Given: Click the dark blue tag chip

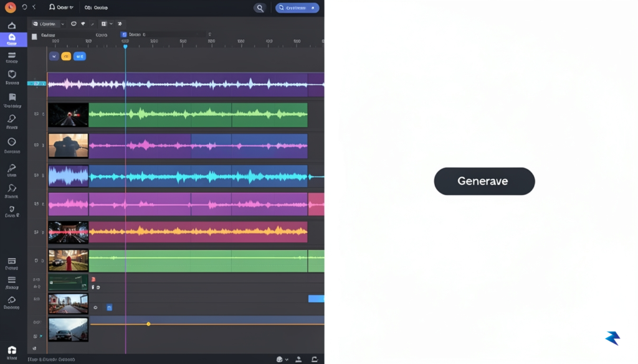Looking at the screenshot, I should [x=54, y=57].
